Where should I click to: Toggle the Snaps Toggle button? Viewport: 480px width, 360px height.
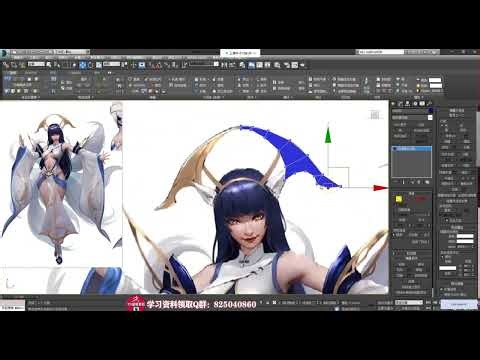[151, 65]
